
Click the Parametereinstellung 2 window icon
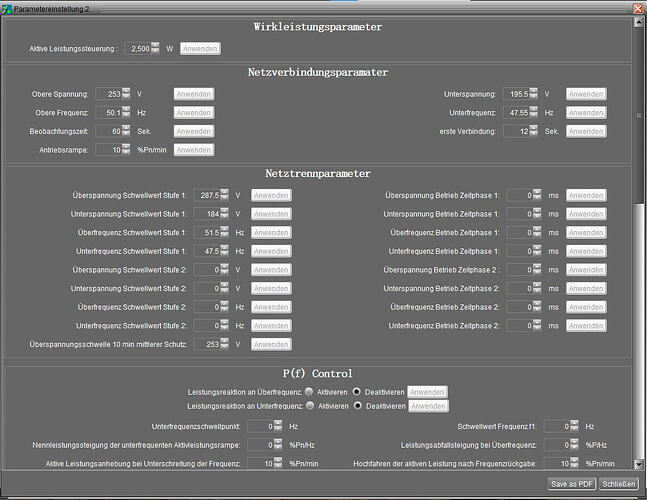[x=6, y=9]
